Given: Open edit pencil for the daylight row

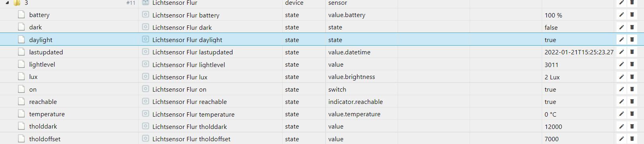Looking at the screenshot, I should 621,40.
